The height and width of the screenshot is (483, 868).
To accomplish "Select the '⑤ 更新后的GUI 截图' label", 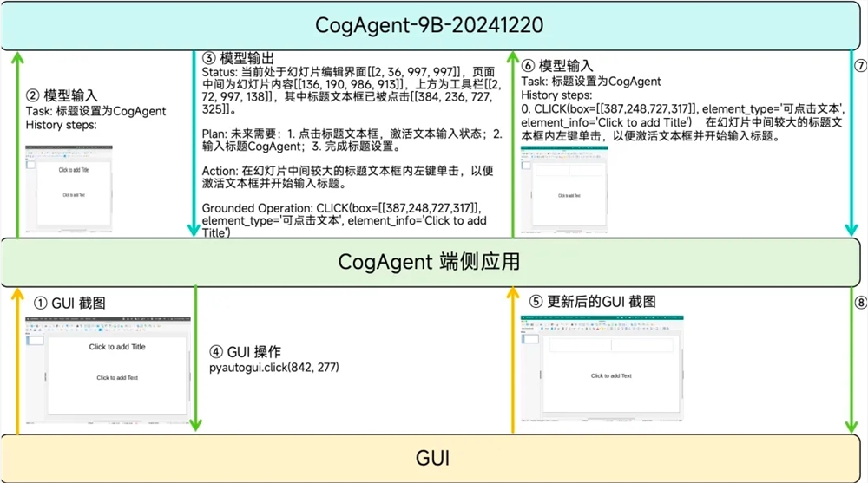I will (592, 301).
